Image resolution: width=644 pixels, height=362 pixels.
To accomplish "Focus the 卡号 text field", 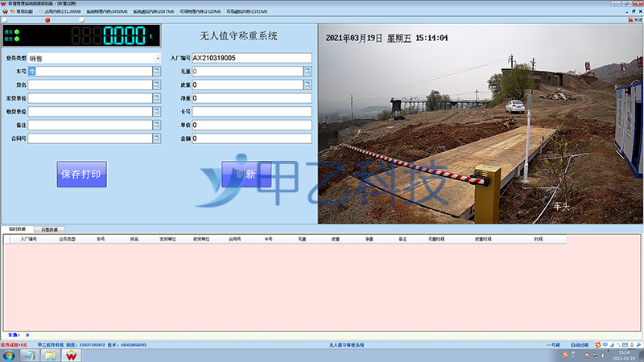I will [251, 111].
